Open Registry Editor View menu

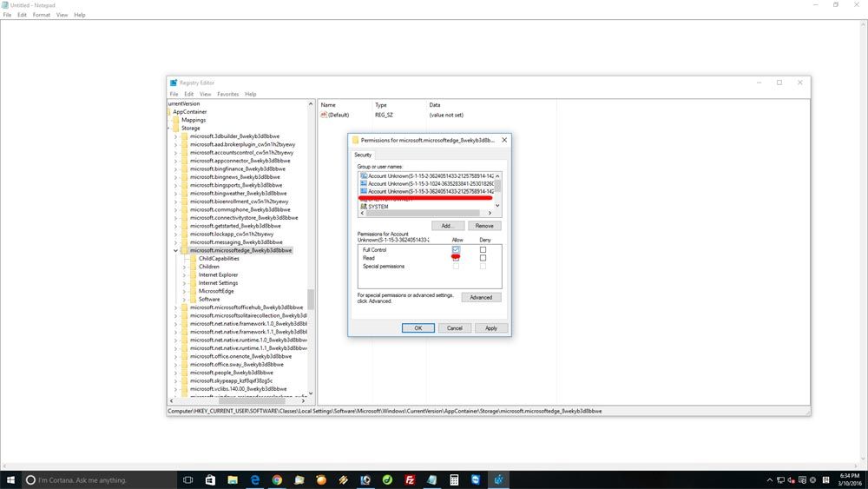click(206, 94)
